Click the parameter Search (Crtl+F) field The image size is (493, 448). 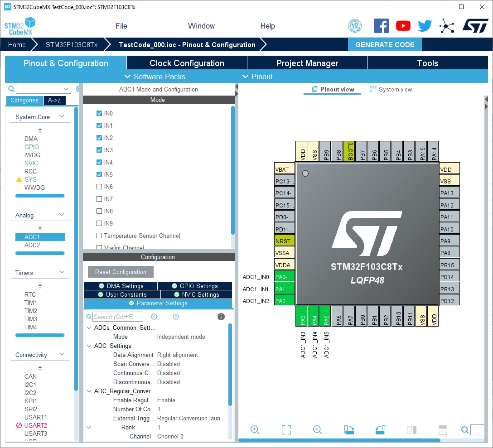coord(118,317)
